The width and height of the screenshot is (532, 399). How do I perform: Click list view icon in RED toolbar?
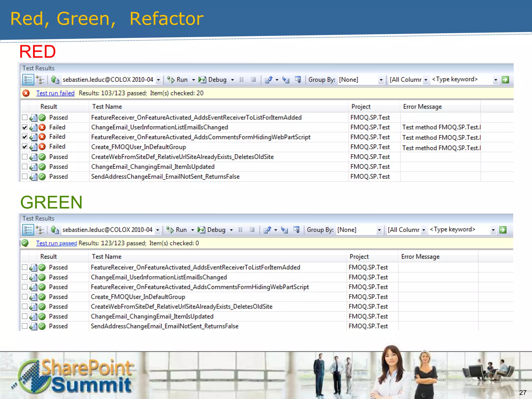click(x=28, y=79)
